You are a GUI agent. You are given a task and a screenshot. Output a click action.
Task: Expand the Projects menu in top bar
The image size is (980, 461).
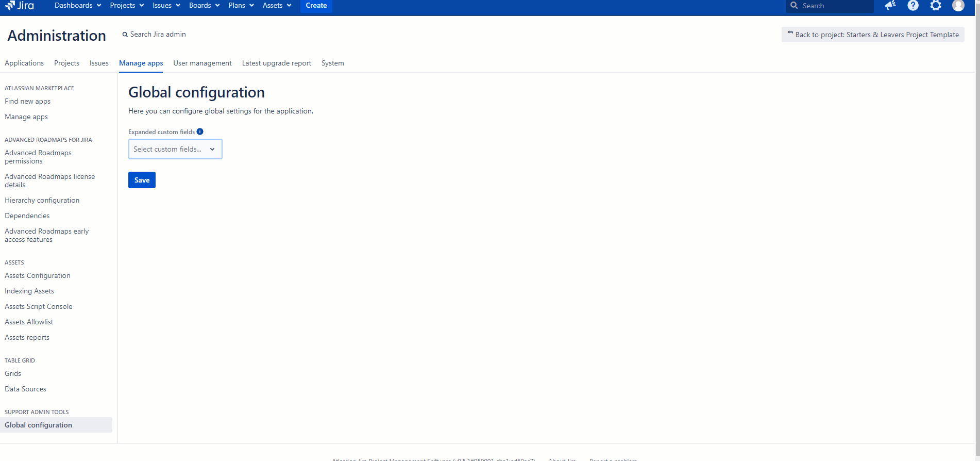(x=127, y=6)
